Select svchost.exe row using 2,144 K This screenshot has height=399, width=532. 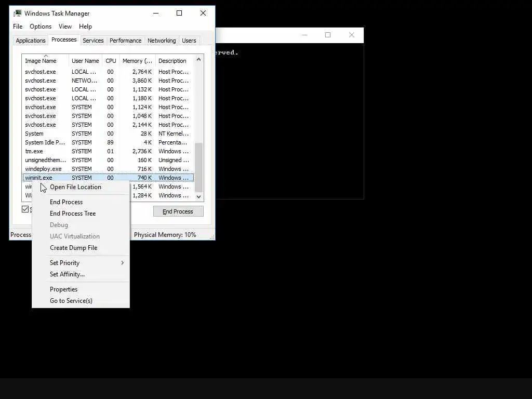coord(108,125)
